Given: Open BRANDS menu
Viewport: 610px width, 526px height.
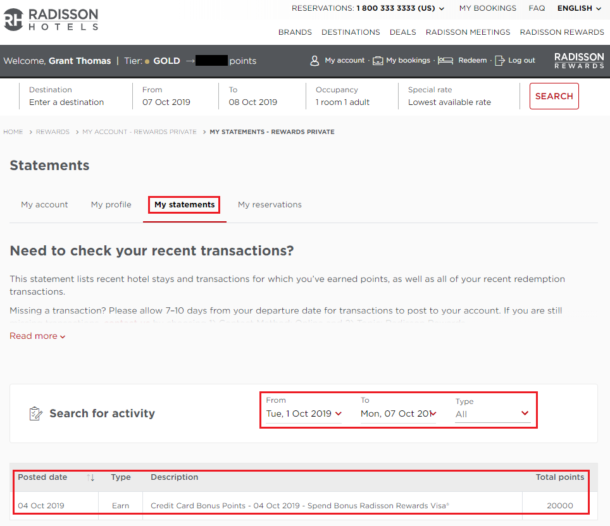Looking at the screenshot, I should [x=295, y=32].
